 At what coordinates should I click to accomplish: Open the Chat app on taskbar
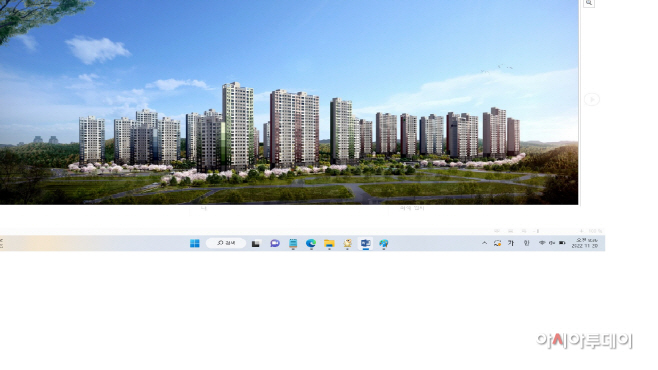(x=275, y=243)
